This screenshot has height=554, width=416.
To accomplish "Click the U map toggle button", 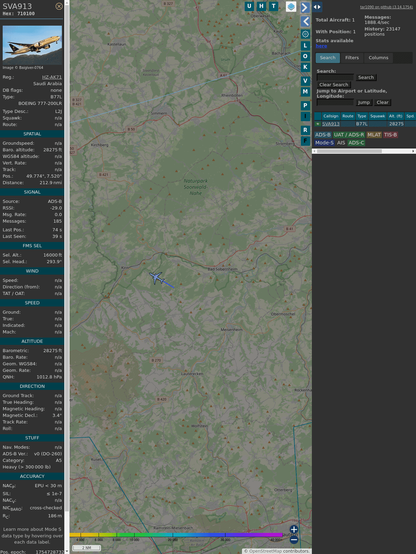I will tap(249, 6).
